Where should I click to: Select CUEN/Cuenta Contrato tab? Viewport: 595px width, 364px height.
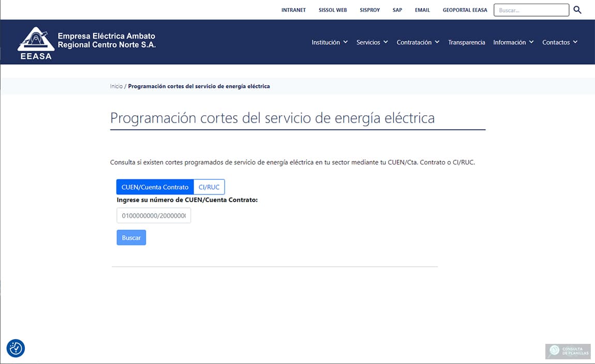155,187
